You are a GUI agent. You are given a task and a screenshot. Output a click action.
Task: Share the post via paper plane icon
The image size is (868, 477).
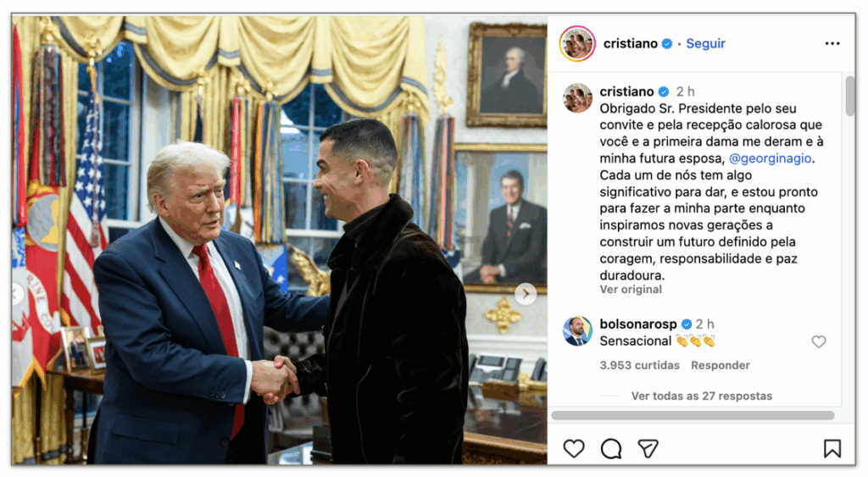click(x=648, y=448)
